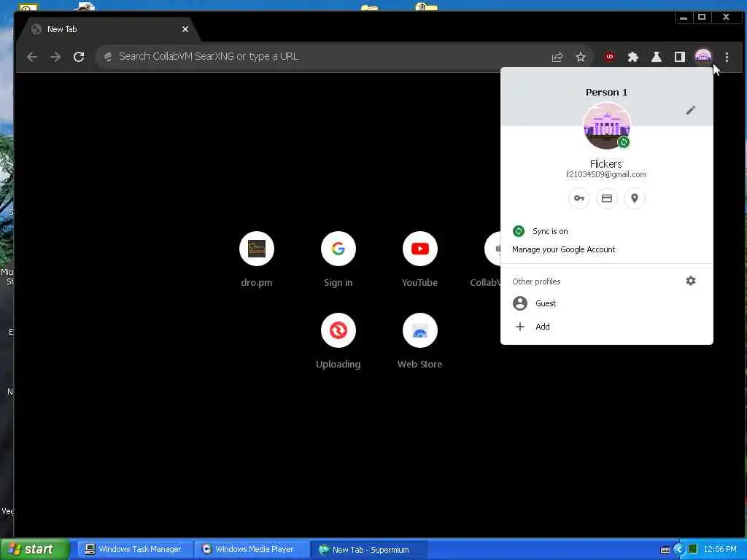Switch to the Guest profile
Image resolution: width=747 pixels, height=560 pixels.
click(x=606, y=303)
